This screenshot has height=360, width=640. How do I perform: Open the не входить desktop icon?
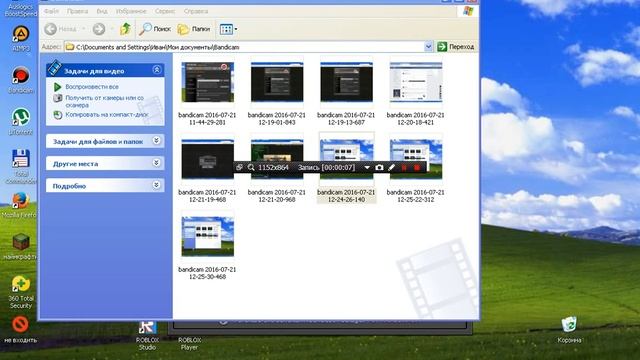(x=20, y=329)
